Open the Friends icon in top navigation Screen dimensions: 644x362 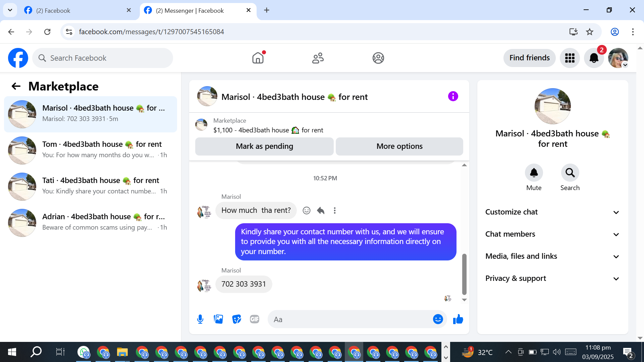(x=318, y=58)
